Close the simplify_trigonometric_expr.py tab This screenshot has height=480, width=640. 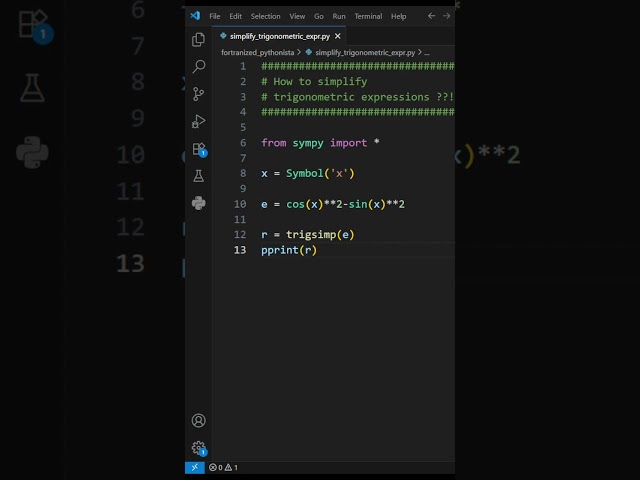click(x=338, y=36)
